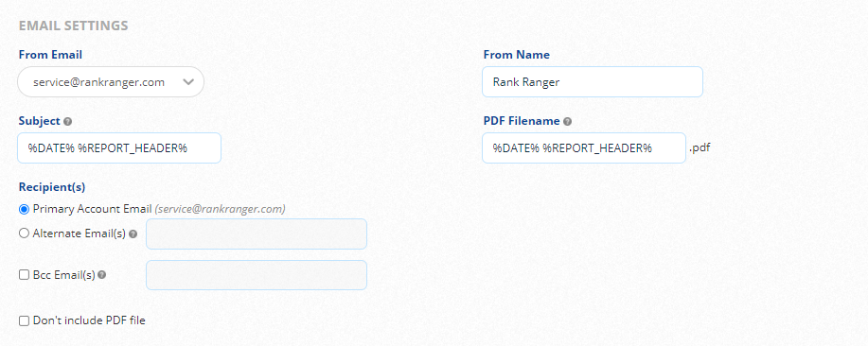Click the EMAIL SETTINGS section heading

74,26
